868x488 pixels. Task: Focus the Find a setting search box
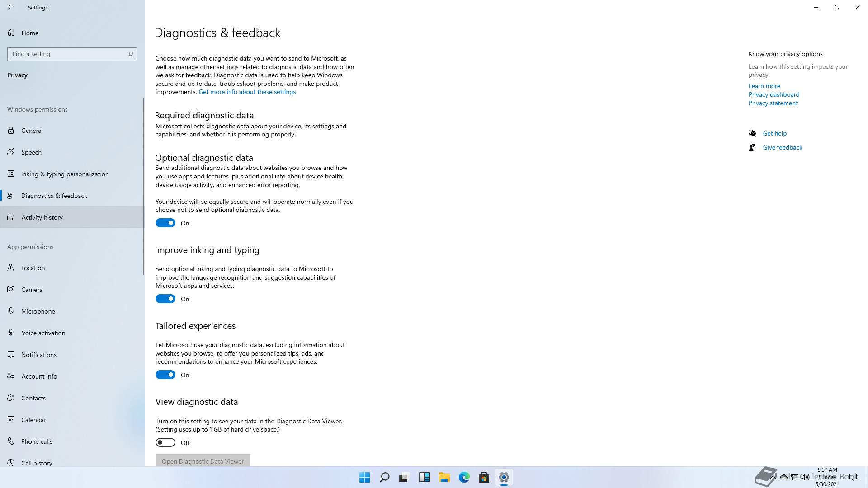[72, 54]
